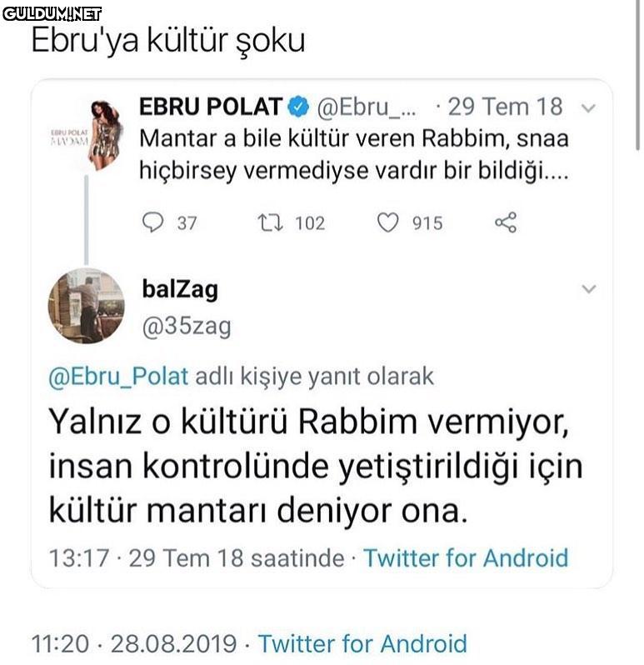Open balZag's profile avatar
The image size is (644, 665).
tap(86, 306)
